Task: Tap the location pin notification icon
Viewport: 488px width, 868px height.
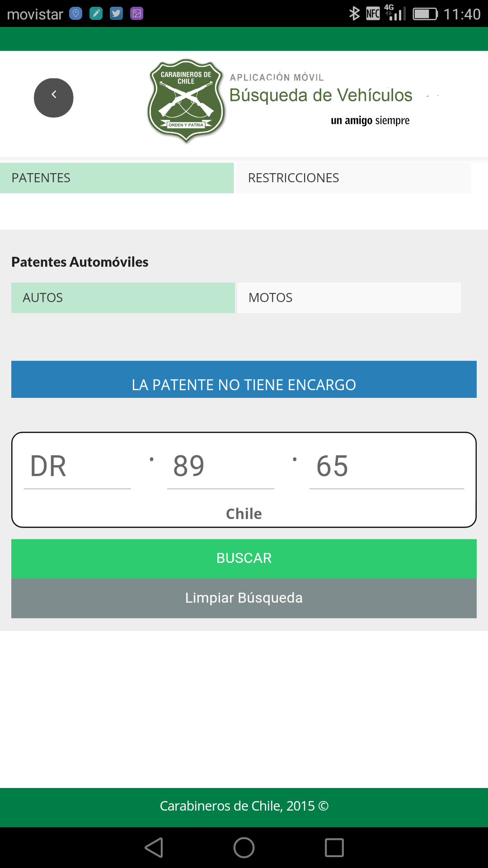Action: pyautogui.click(x=75, y=14)
